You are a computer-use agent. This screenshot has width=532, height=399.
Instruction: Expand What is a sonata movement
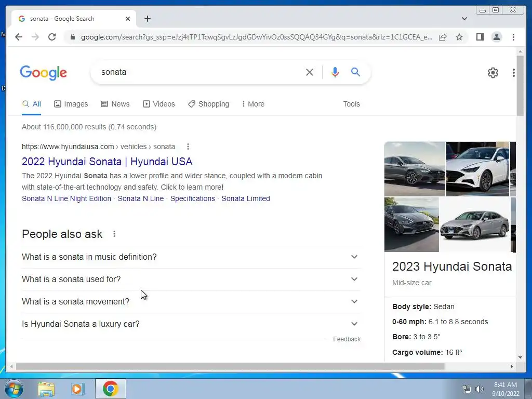(x=191, y=302)
